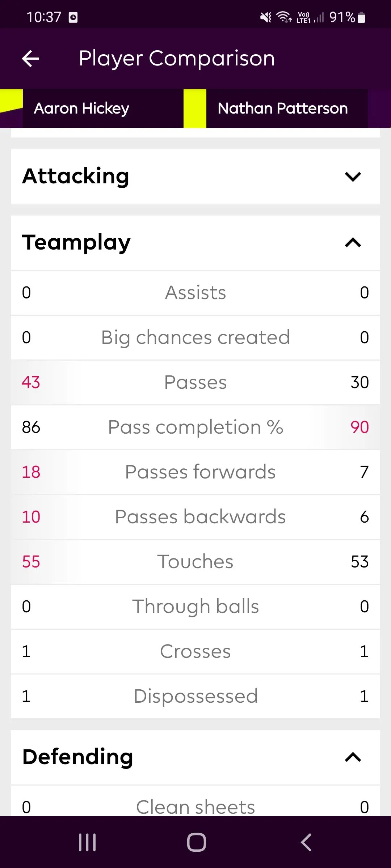The height and width of the screenshot is (868, 391).
Task: Expand the Attacking section chevron
Action: [353, 176]
